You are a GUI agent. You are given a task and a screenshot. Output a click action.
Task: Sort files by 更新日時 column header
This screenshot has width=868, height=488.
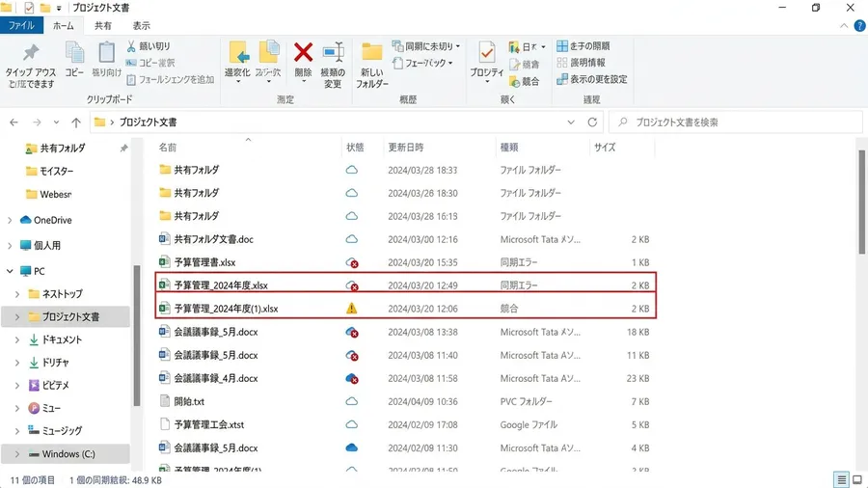point(406,148)
